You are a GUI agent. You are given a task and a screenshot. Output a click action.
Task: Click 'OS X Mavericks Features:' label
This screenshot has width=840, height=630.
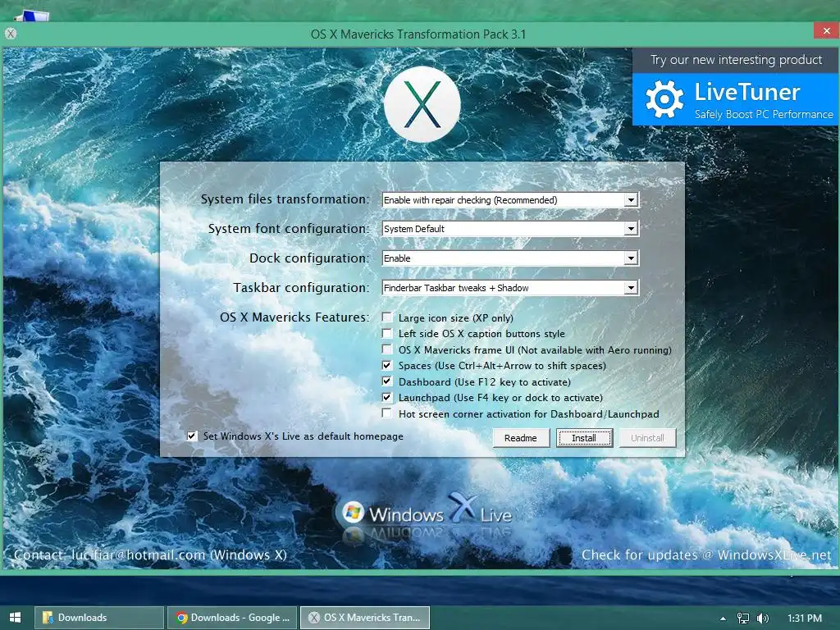(294, 317)
